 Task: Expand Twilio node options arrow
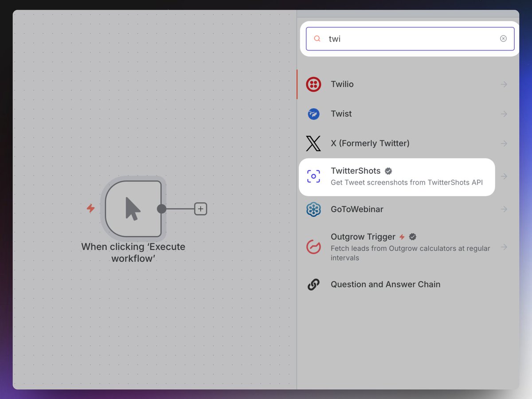click(x=504, y=84)
